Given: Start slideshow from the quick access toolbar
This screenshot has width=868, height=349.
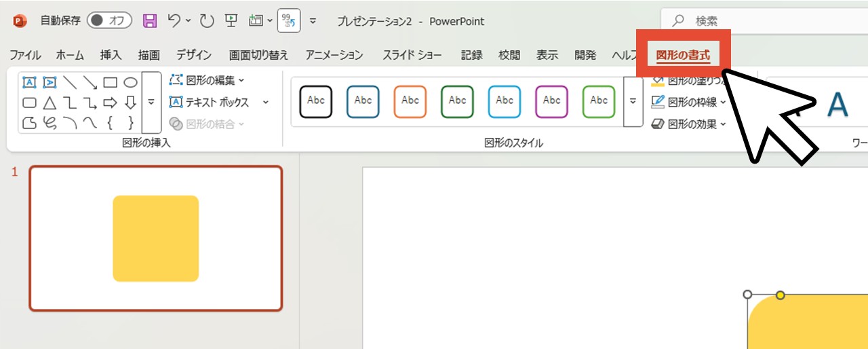Looking at the screenshot, I should click(x=231, y=21).
